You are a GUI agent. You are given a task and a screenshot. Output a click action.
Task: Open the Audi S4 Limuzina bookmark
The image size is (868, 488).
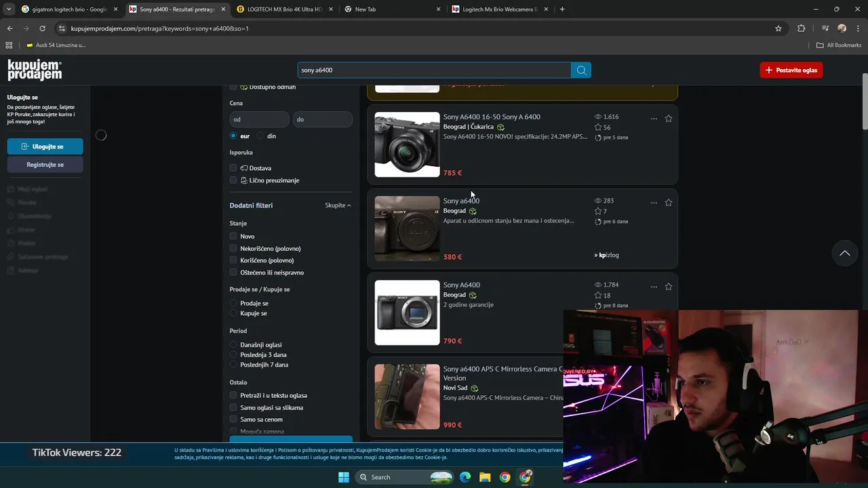(x=56, y=45)
